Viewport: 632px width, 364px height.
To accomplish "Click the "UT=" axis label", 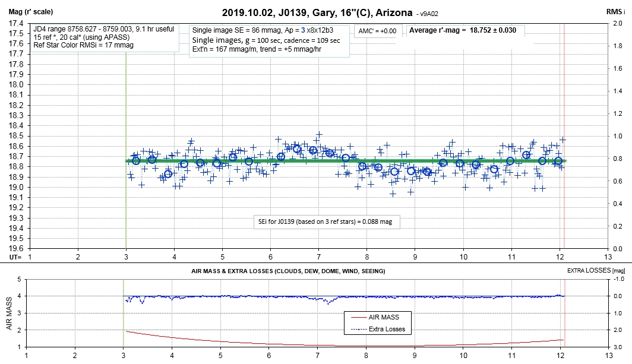I will pyautogui.click(x=15, y=257).
